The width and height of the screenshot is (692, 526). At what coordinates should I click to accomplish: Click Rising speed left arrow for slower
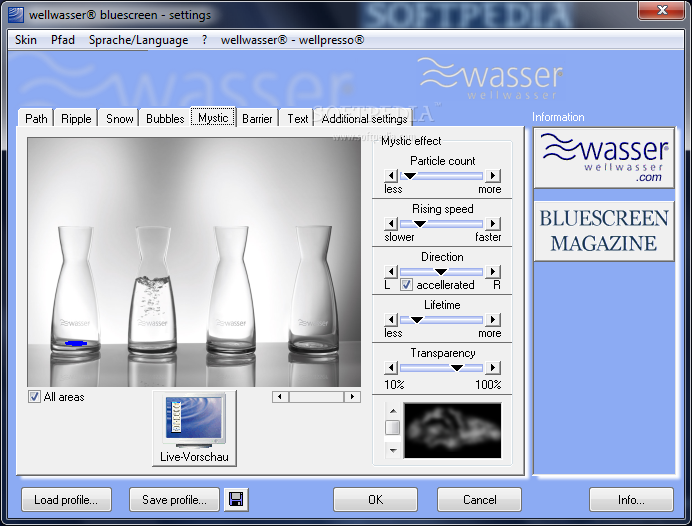391,224
